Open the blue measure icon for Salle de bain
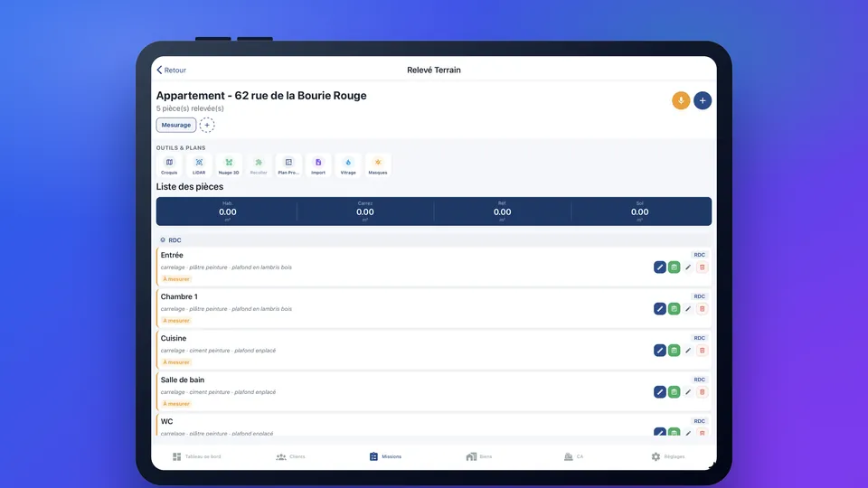The height and width of the screenshot is (488, 868). [660, 391]
